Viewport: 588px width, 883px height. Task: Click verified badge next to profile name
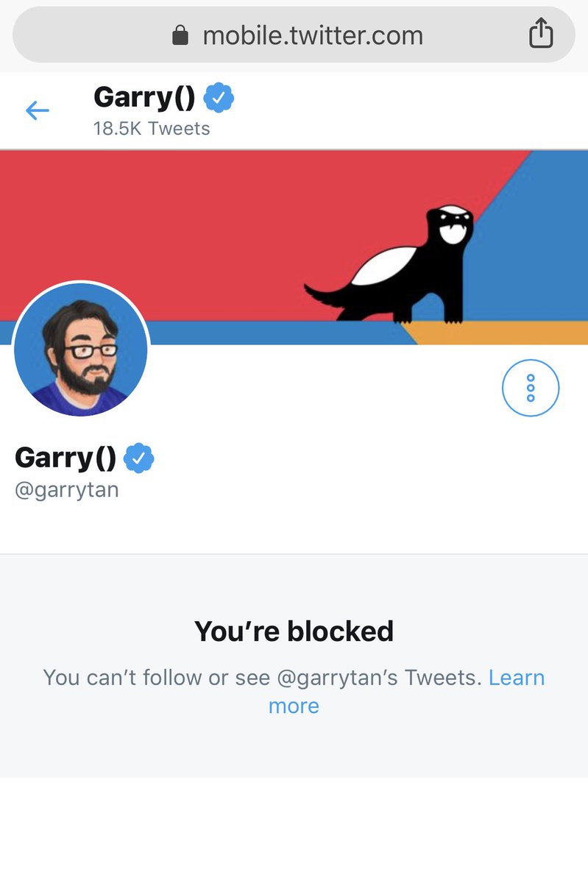[138, 458]
